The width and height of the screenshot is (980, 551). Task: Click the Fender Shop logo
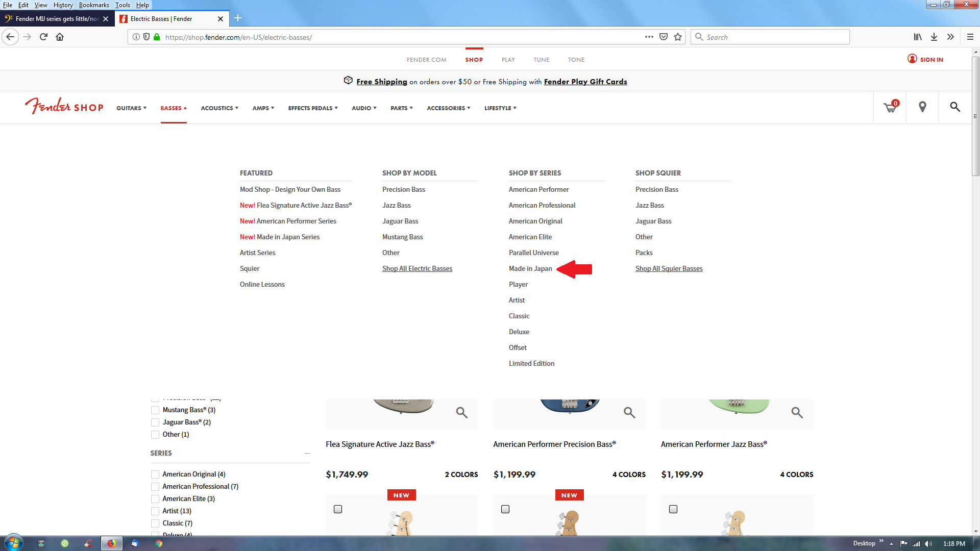tap(64, 106)
